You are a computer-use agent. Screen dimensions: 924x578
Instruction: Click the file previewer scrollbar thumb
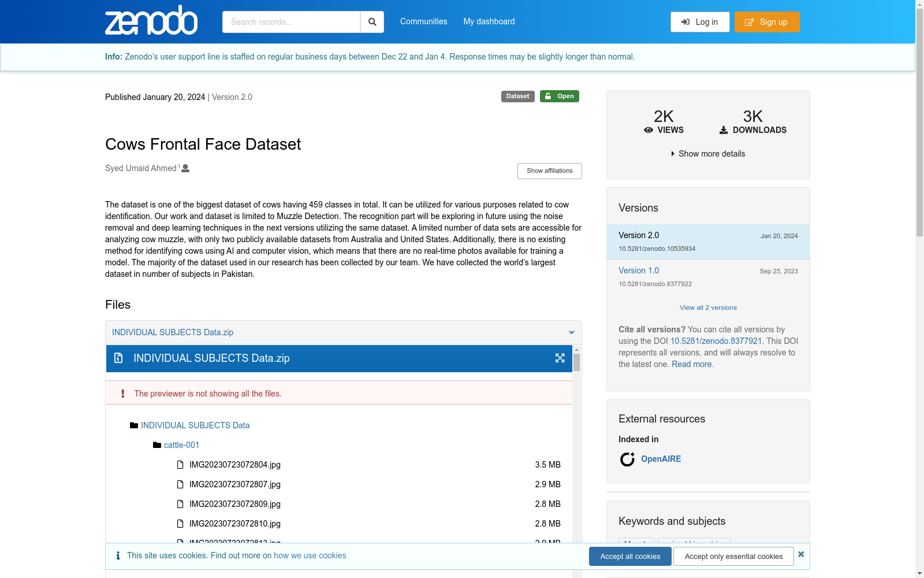click(576, 362)
